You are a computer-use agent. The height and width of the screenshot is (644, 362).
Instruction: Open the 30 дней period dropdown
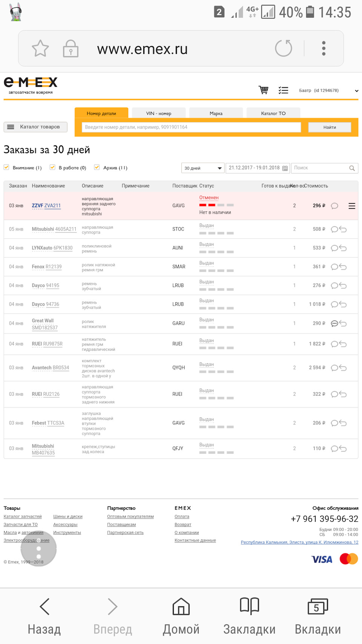click(x=203, y=168)
